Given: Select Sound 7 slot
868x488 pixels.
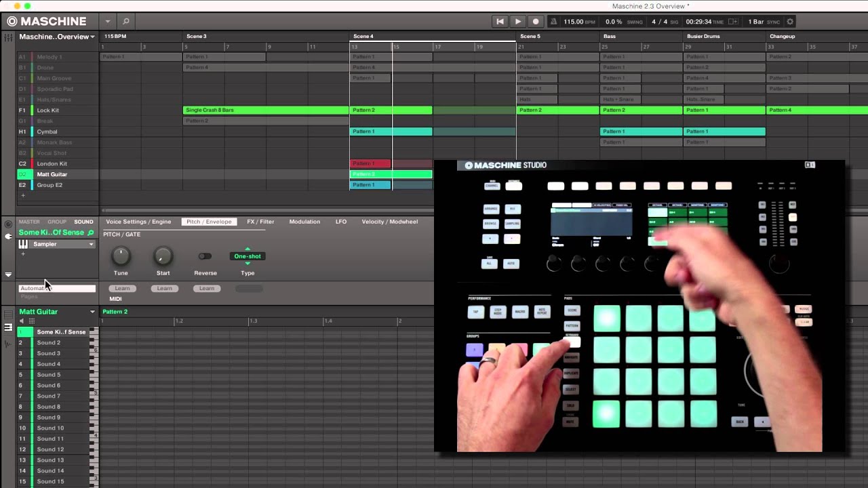Looking at the screenshot, I should 53,396.
